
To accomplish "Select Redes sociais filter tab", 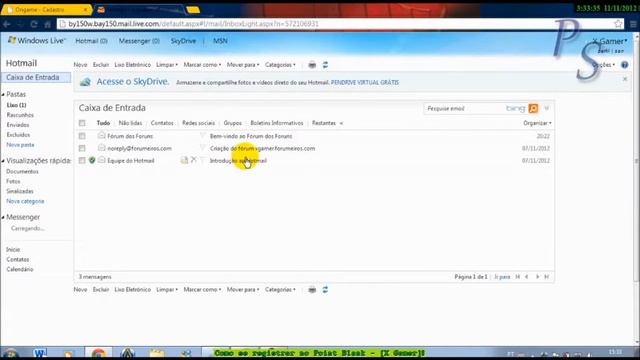I will (x=198, y=123).
